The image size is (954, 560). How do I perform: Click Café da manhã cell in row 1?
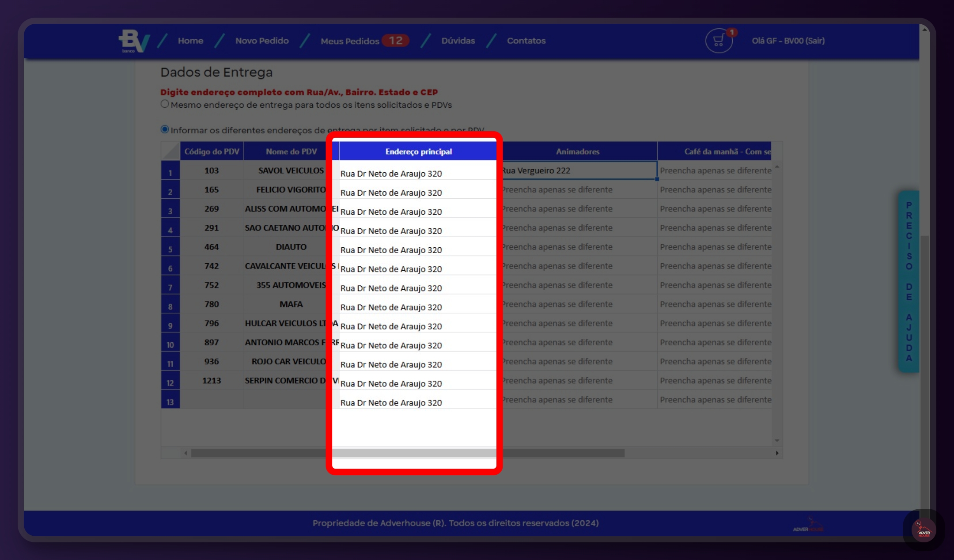(x=715, y=170)
